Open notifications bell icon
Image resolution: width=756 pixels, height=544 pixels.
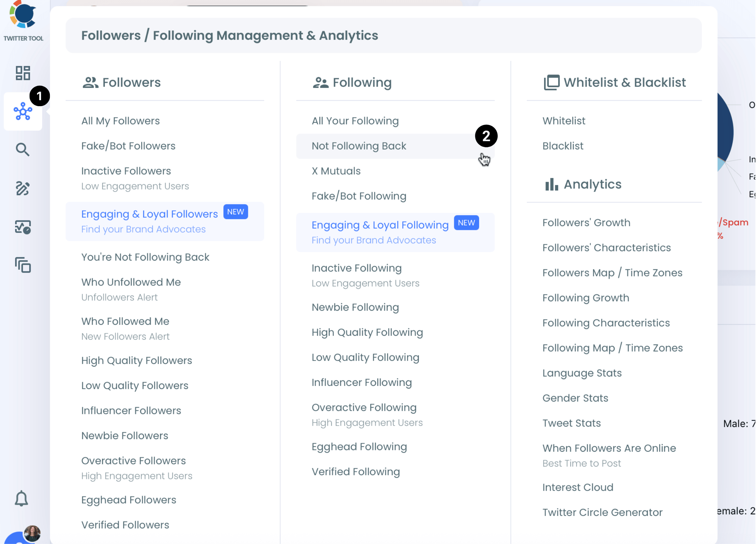(x=21, y=498)
